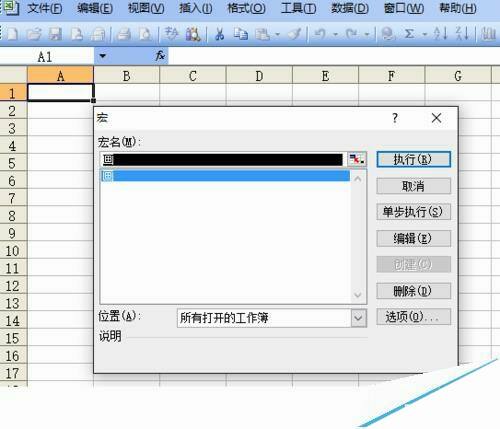Open the 帮助(H) menu
This screenshot has height=429, width=500.
[x=458, y=8]
